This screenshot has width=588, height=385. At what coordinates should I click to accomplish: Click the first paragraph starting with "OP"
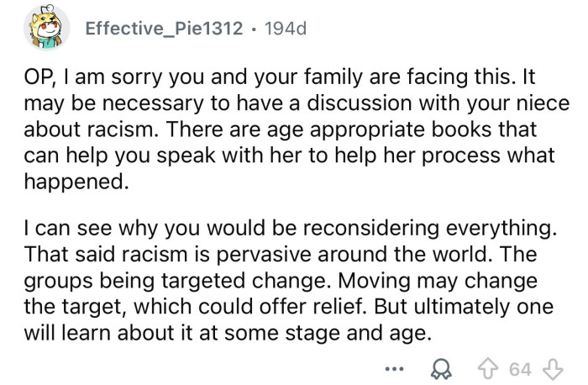tap(286, 126)
